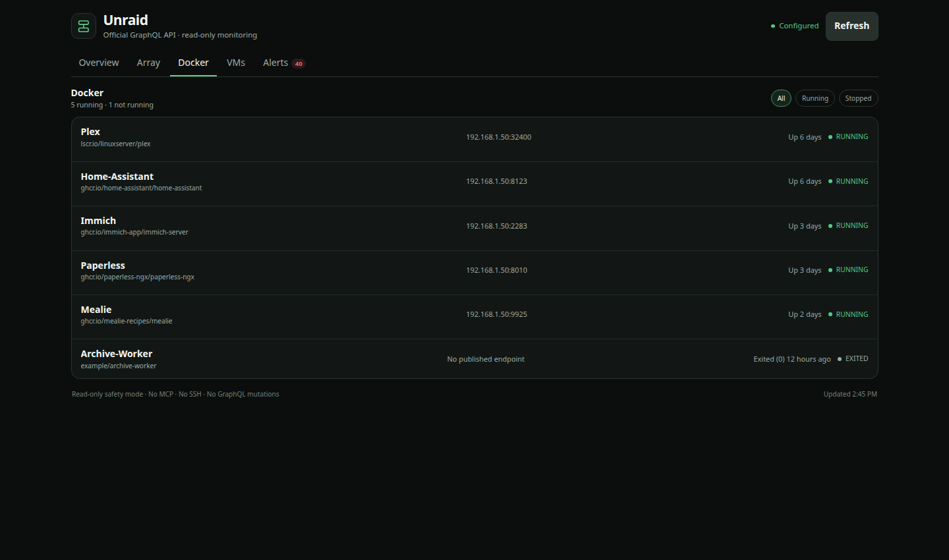Click the Mealie container name

(x=96, y=310)
